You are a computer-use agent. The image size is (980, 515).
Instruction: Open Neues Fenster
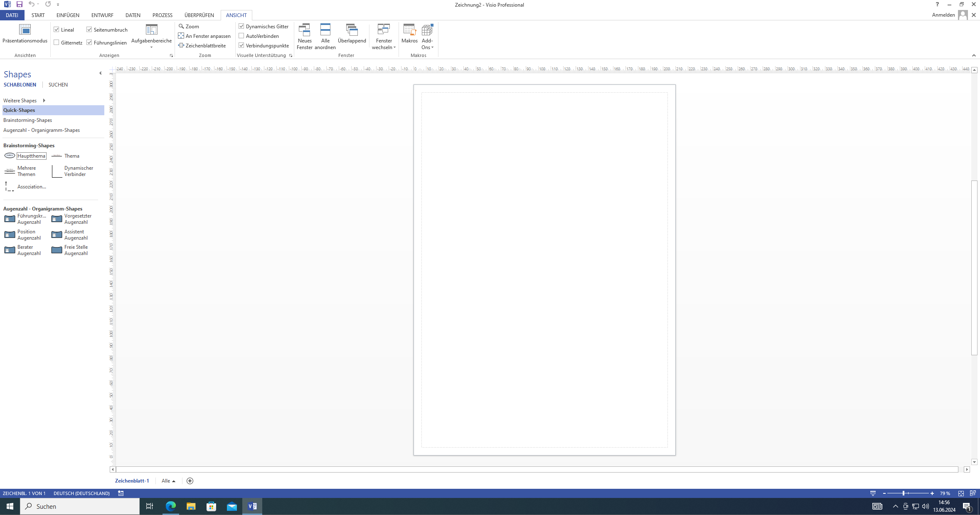pyautogui.click(x=305, y=37)
